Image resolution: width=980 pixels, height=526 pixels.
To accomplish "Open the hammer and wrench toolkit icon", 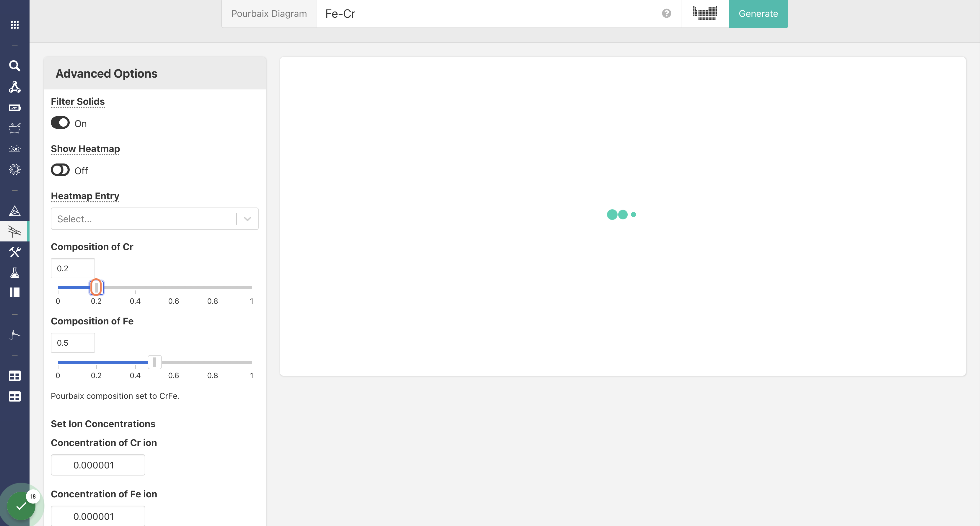I will tap(14, 252).
